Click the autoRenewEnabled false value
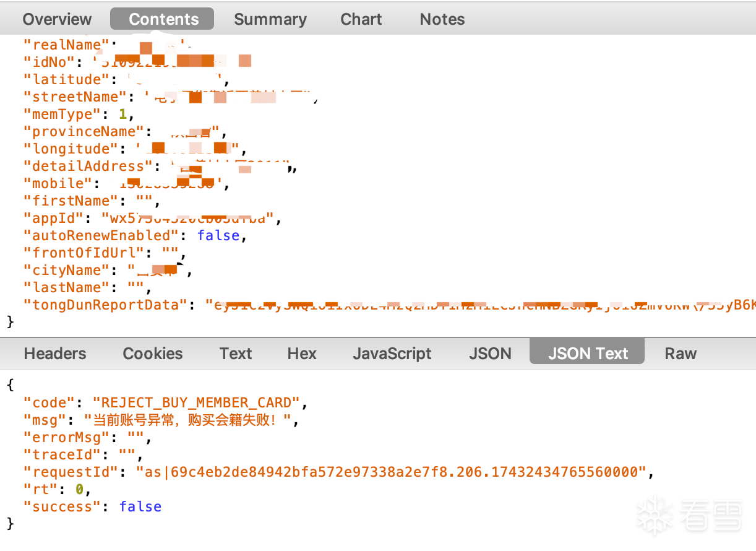This screenshot has height=551, width=756. click(x=218, y=236)
